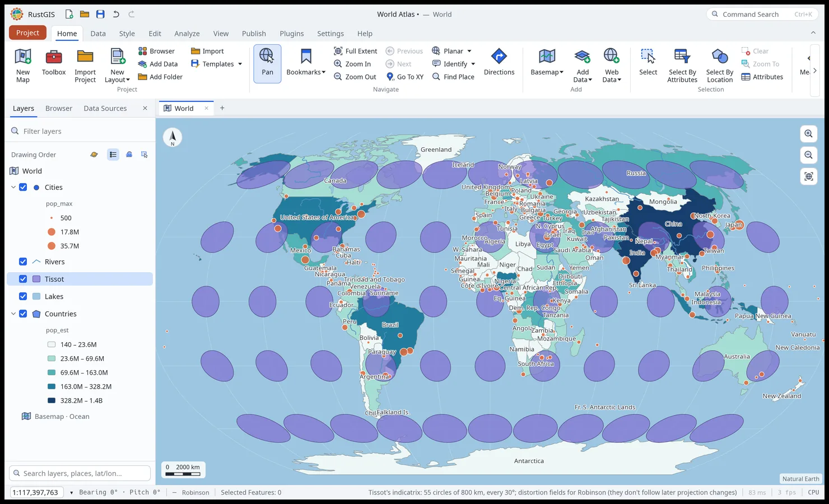Click the Find Place tool
Image resolution: width=829 pixels, height=504 pixels.
click(x=453, y=77)
